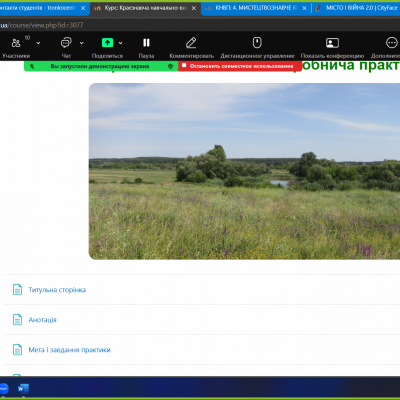400x400 pixels.
Task: Stop screen sharing with red button
Action: [240, 66]
